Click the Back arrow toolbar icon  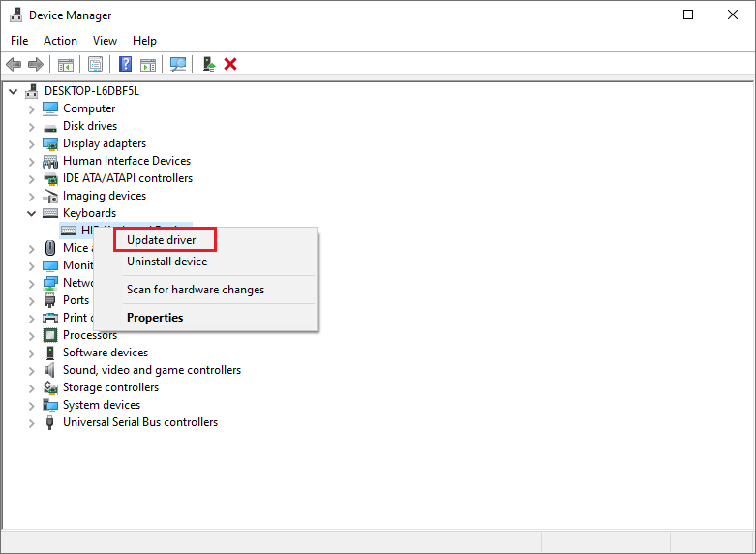[x=14, y=64]
